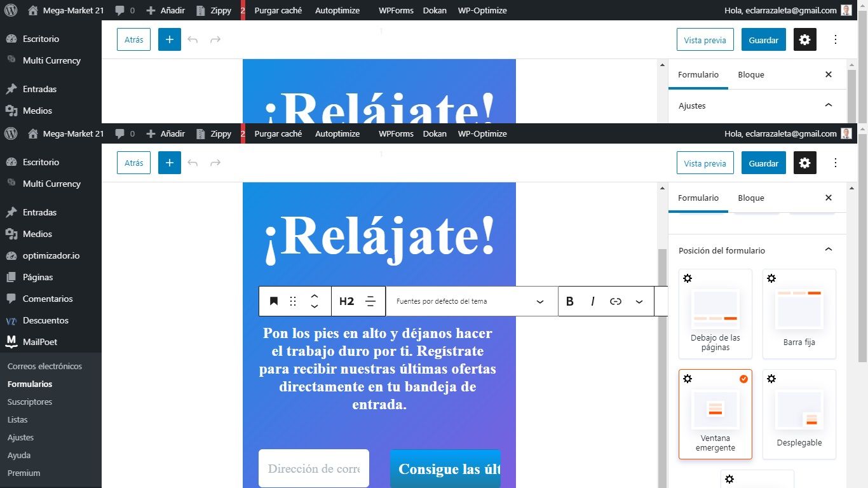Toggle bold formatting in block toolbar
Screen dimensions: 868x488
[x=569, y=301]
